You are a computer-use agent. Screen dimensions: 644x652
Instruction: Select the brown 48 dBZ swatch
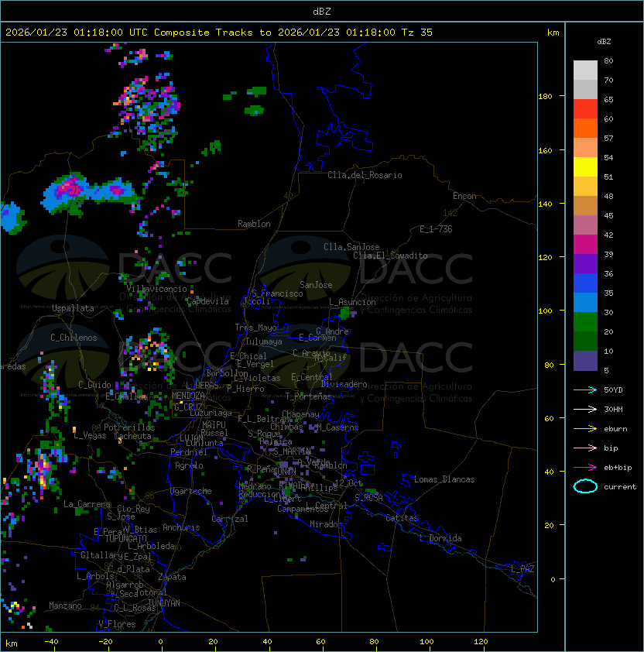tap(585, 205)
